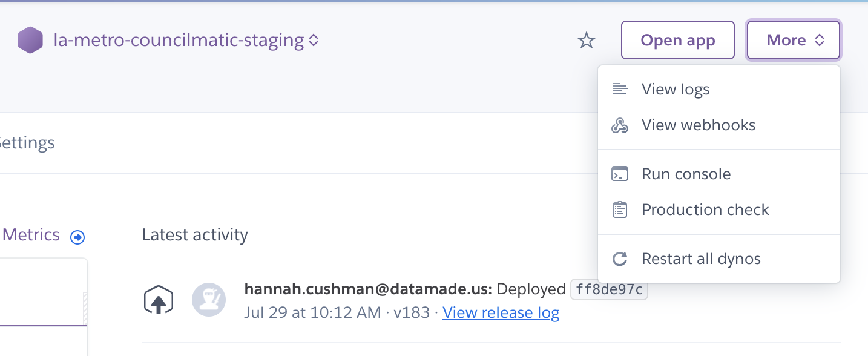Click the Production check clipboard icon
868x356 pixels.
point(620,209)
